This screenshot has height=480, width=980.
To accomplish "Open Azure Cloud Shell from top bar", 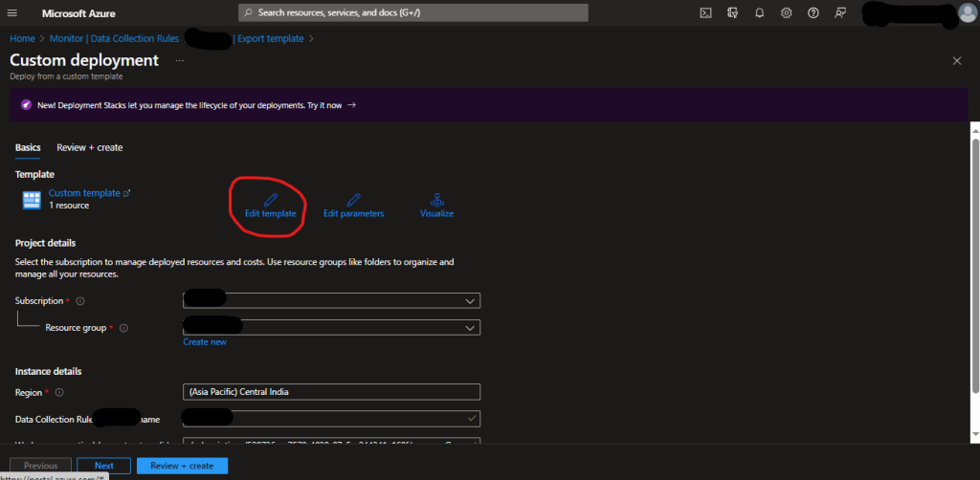I will 705,13.
